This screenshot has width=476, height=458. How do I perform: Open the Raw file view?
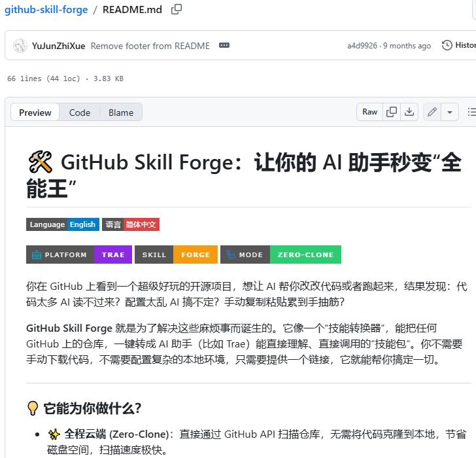coord(369,112)
